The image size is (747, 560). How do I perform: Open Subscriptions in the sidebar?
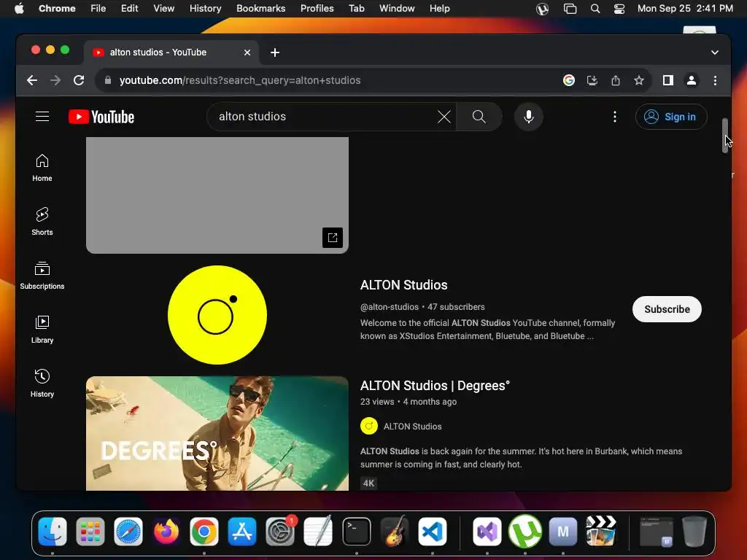point(42,275)
